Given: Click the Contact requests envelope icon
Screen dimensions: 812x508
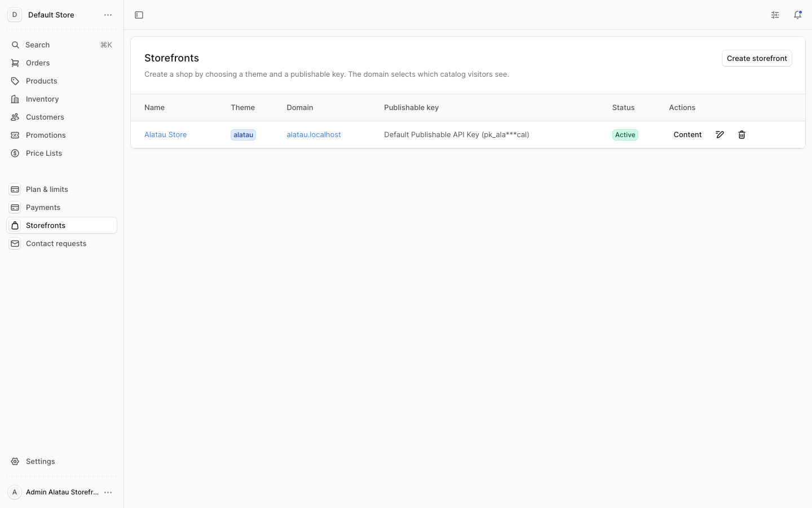Looking at the screenshot, I should pyautogui.click(x=15, y=244).
